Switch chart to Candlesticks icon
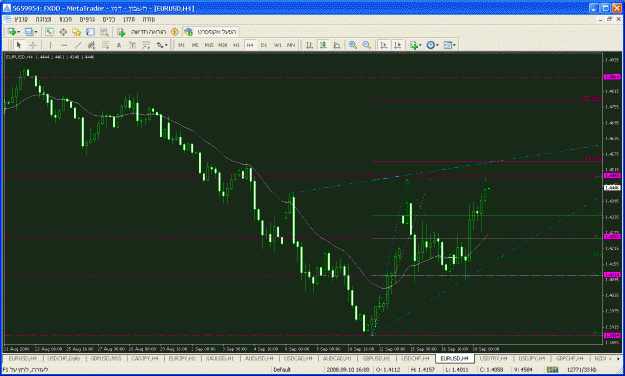Viewport: 625px width, 376px height. tap(323, 45)
